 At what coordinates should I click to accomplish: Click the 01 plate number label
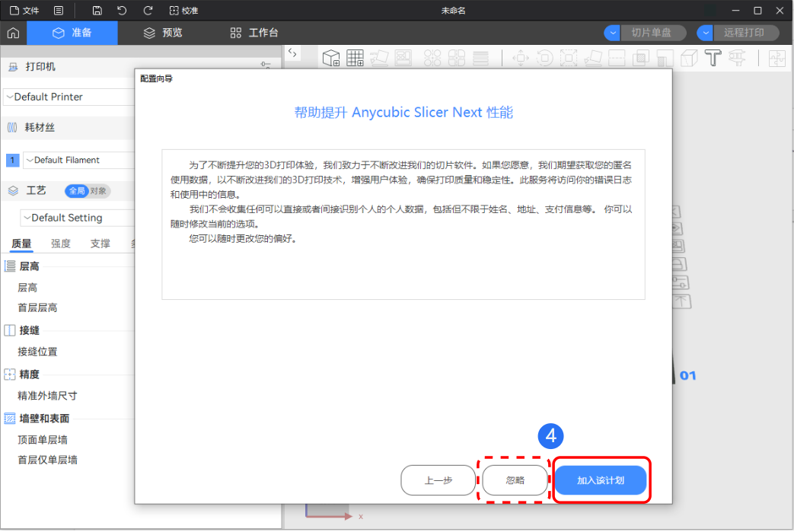pos(687,375)
